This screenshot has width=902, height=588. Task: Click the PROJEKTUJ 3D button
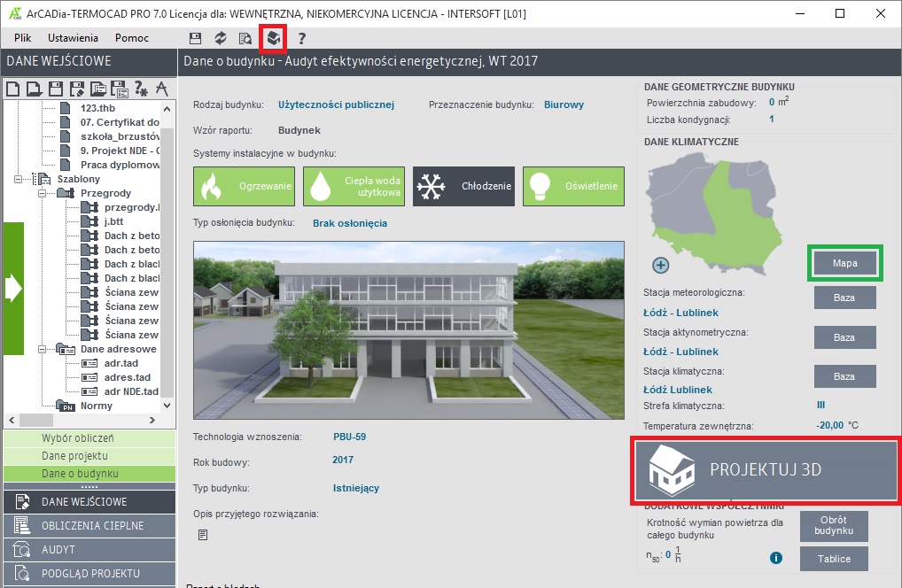[x=766, y=470]
